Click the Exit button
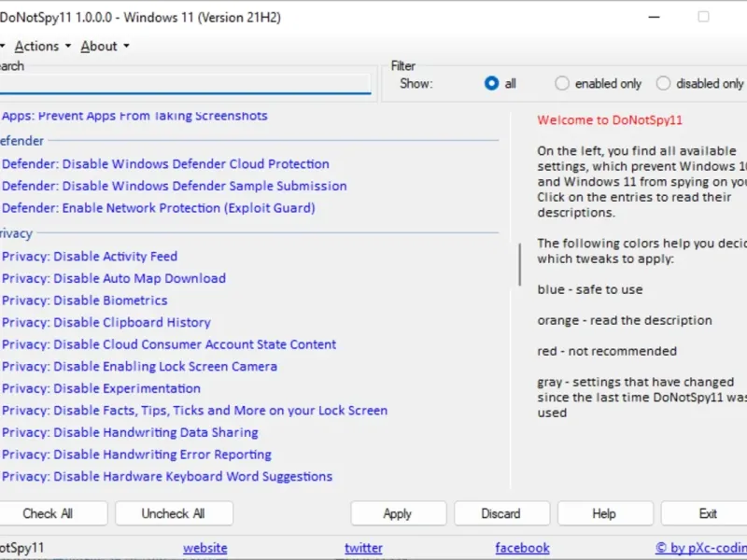 707,513
